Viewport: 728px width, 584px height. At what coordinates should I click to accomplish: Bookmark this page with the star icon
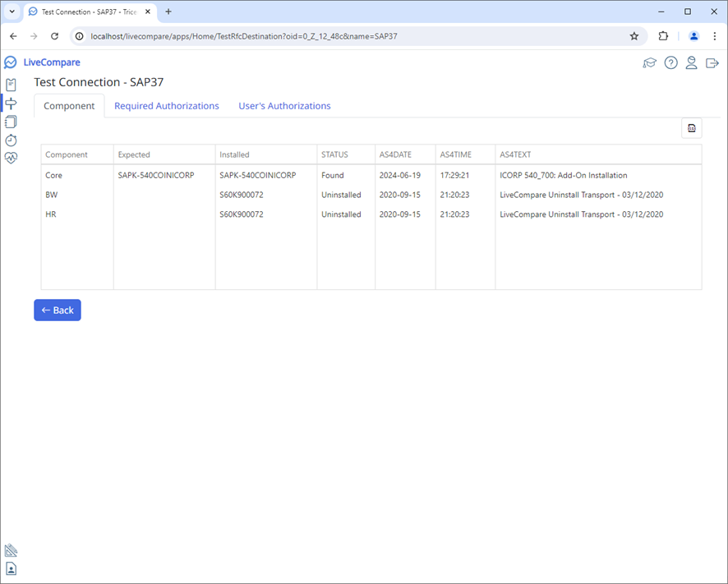coord(634,36)
